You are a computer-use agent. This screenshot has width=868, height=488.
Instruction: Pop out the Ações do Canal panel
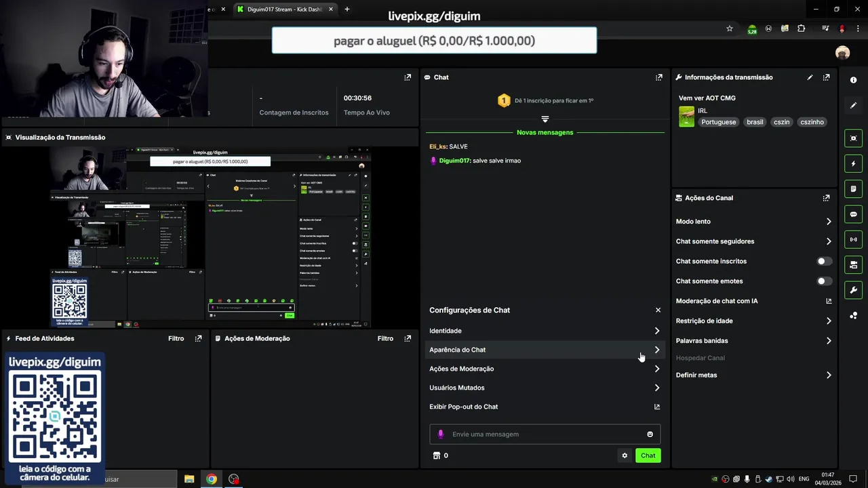coord(826,198)
